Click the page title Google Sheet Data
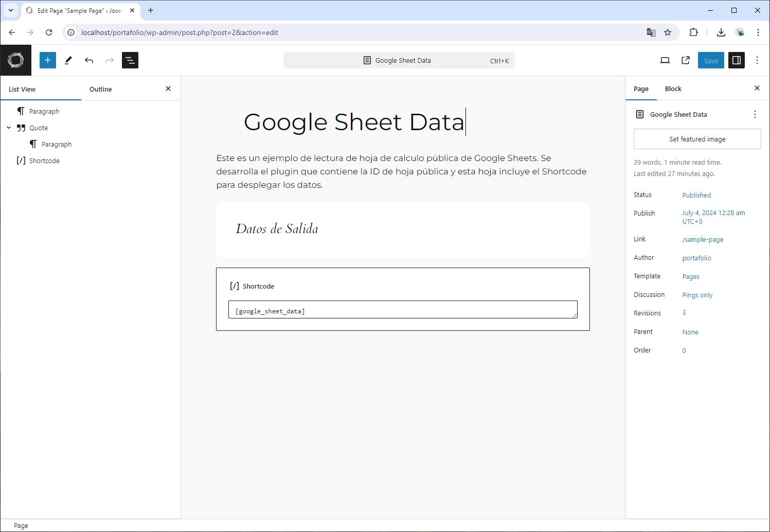The width and height of the screenshot is (770, 532). [354, 122]
